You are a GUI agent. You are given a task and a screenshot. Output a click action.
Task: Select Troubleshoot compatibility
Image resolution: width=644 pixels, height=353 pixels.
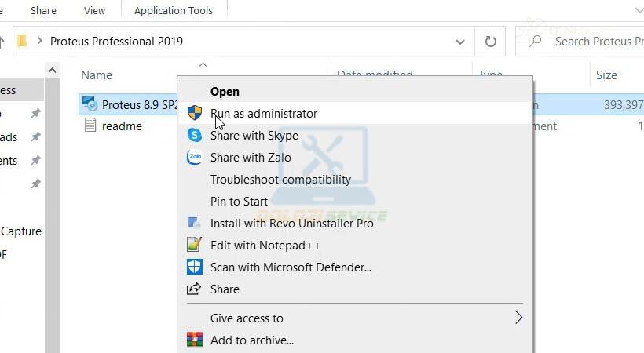click(x=280, y=180)
